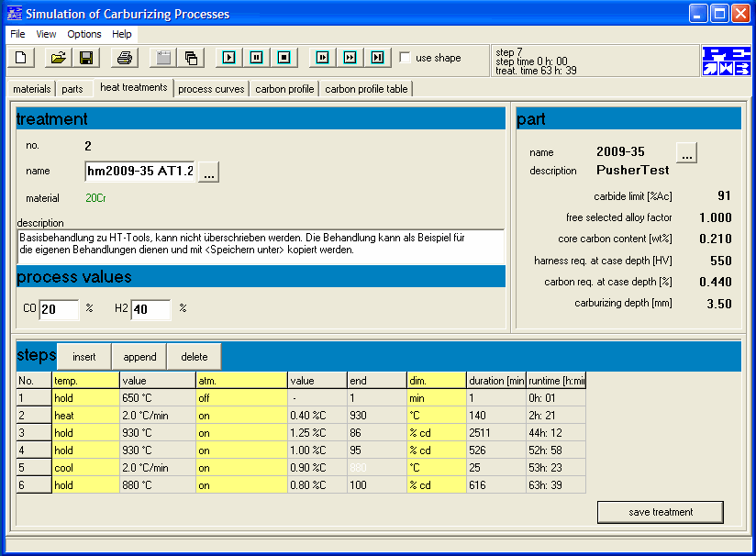Select the temp. cell of step 5 cool
The height and width of the screenshot is (556, 756).
coord(85,468)
